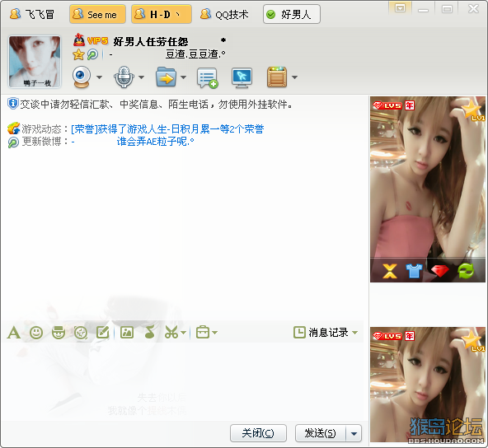Screen dimensions: 488x448
Task: Refresh QQ show with green arrows
Action: pos(466,271)
